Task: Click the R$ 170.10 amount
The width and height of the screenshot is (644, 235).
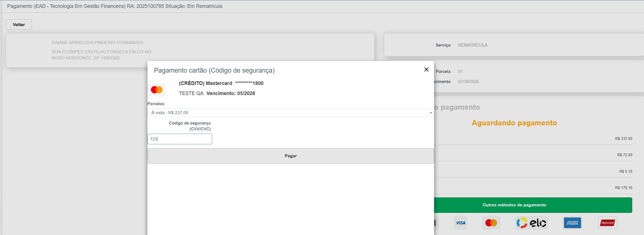Action: (x=624, y=188)
